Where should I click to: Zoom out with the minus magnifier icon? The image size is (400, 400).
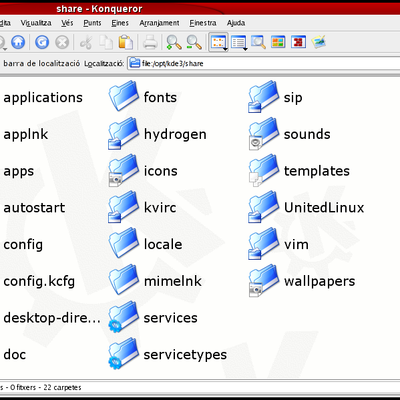[x=194, y=43]
